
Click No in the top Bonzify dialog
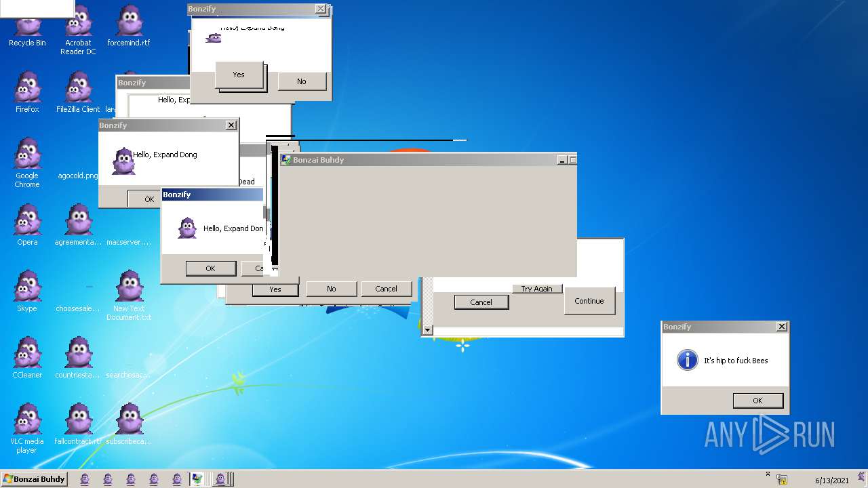tap(301, 81)
